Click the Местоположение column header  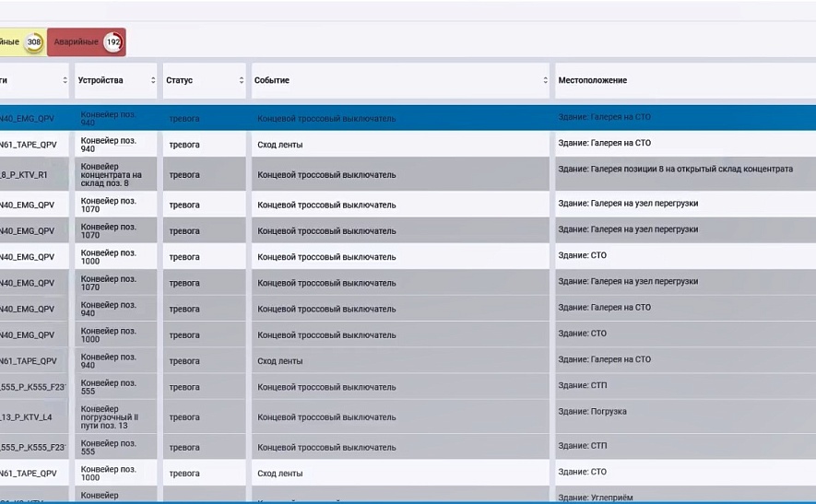click(x=592, y=80)
